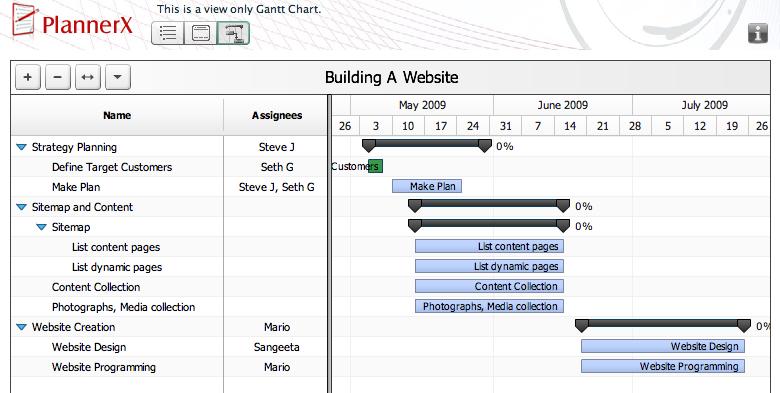Image resolution: width=780 pixels, height=393 pixels.
Task: Collapse the Strategy Planning group
Action: [21, 147]
